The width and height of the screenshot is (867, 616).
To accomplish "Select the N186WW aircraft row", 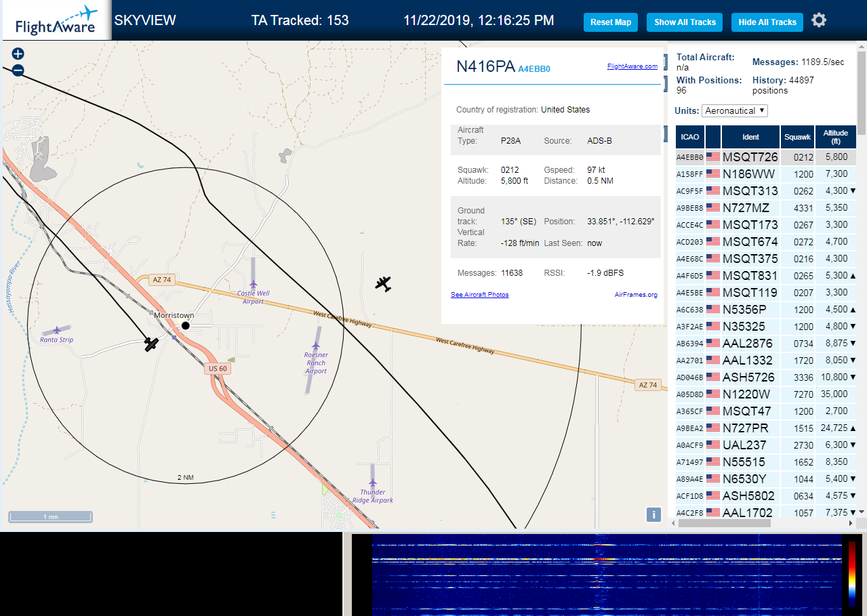I will click(x=766, y=173).
